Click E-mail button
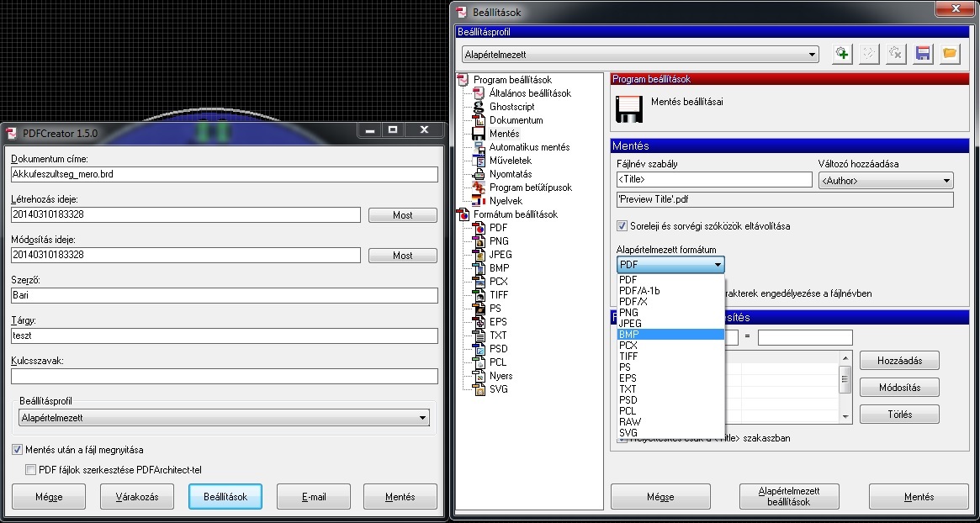 (314, 497)
